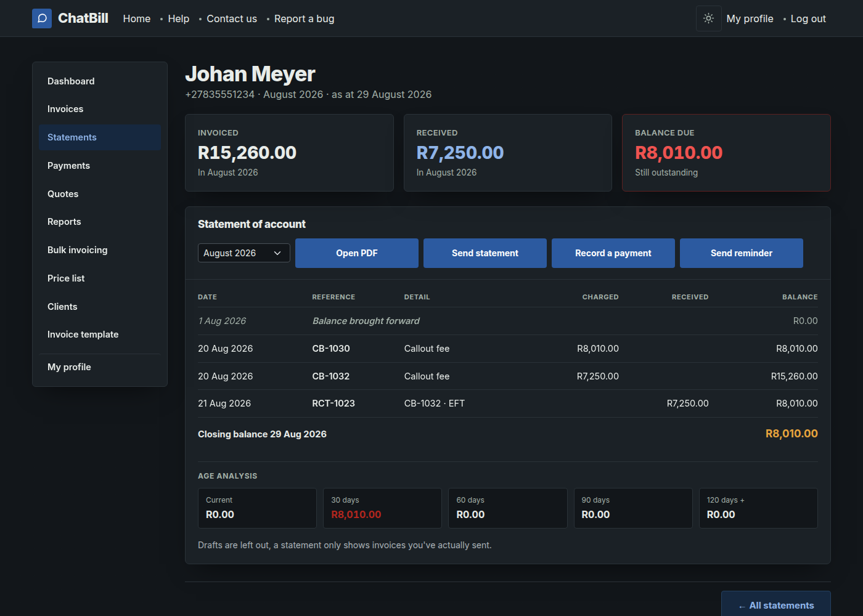Open Dashboard in the sidebar
This screenshot has width=863, height=616.
point(100,81)
